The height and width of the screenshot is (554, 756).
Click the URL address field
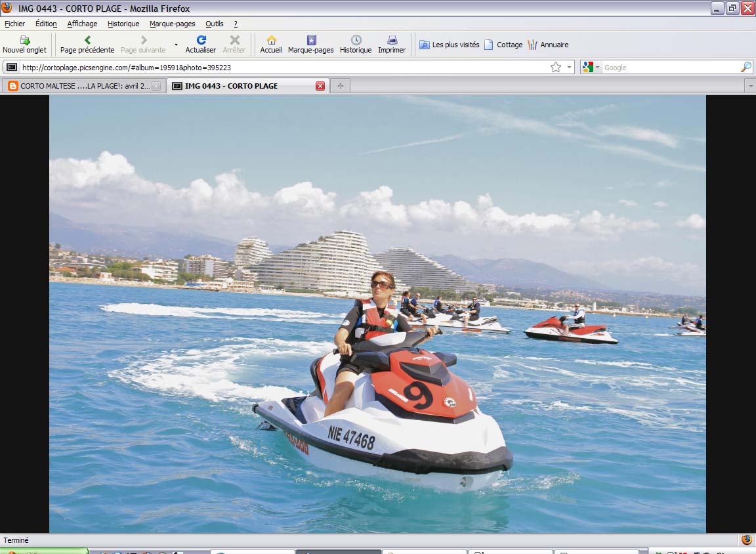pos(282,67)
